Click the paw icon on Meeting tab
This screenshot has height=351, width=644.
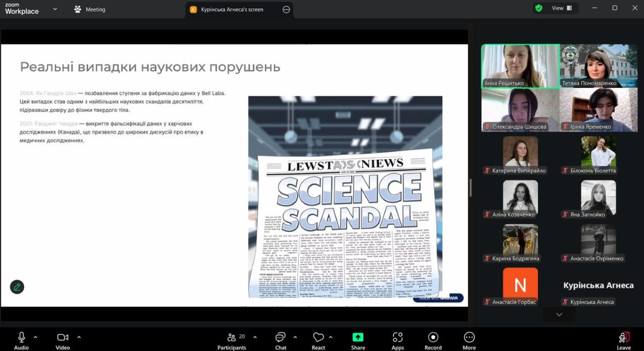pyautogui.click(x=78, y=9)
